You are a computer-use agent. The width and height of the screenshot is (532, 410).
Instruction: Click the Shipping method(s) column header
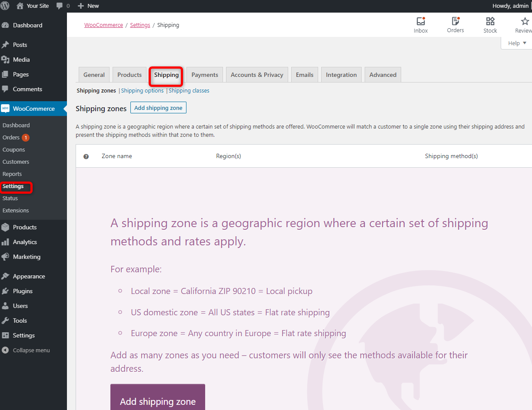click(451, 156)
